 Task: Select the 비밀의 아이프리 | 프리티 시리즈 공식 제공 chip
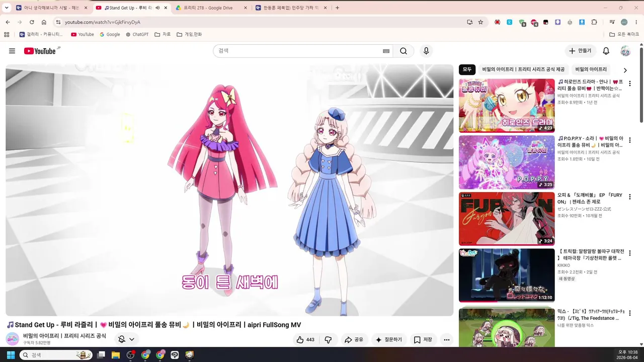523,69
